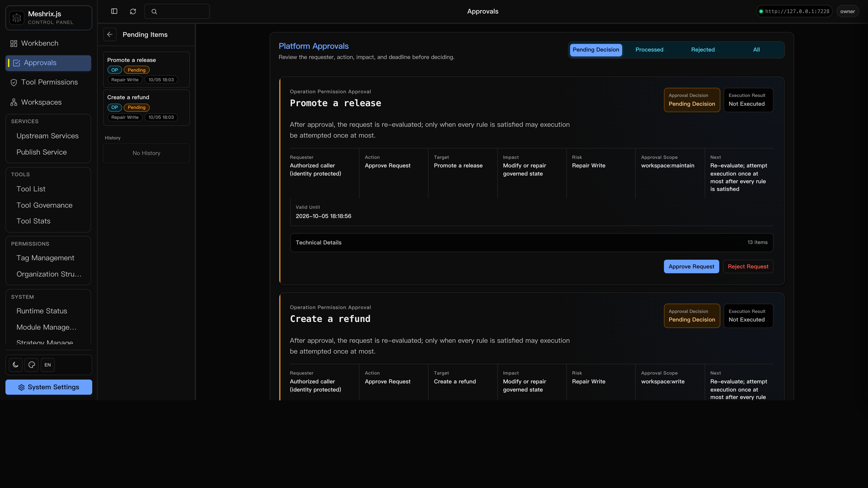Open Tool Stats page

33,221
